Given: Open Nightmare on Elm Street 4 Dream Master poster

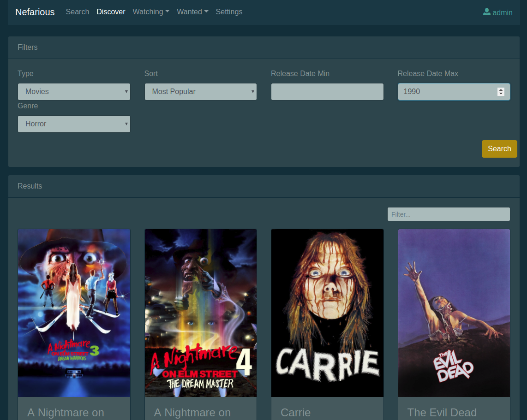Looking at the screenshot, I should 201,313.
